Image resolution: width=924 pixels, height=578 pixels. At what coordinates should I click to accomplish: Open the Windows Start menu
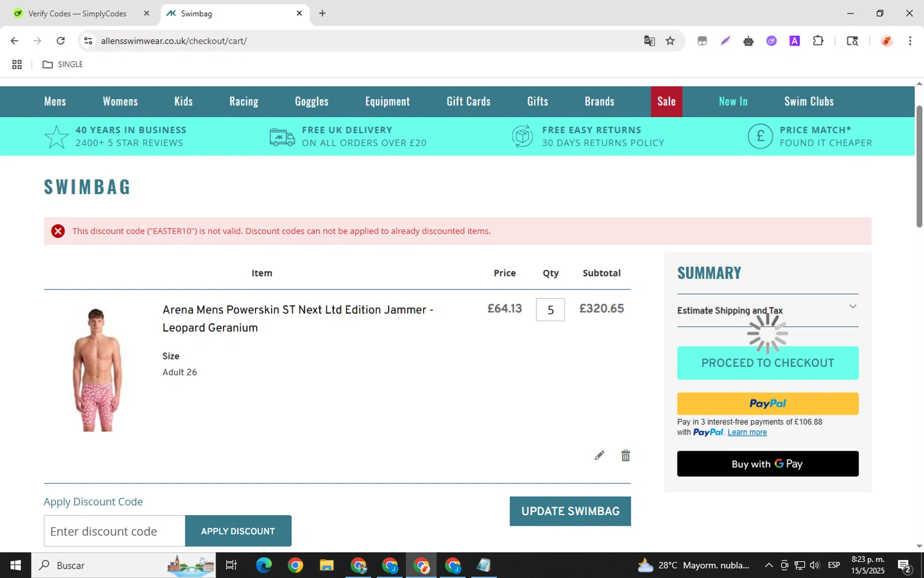point(15,565)
